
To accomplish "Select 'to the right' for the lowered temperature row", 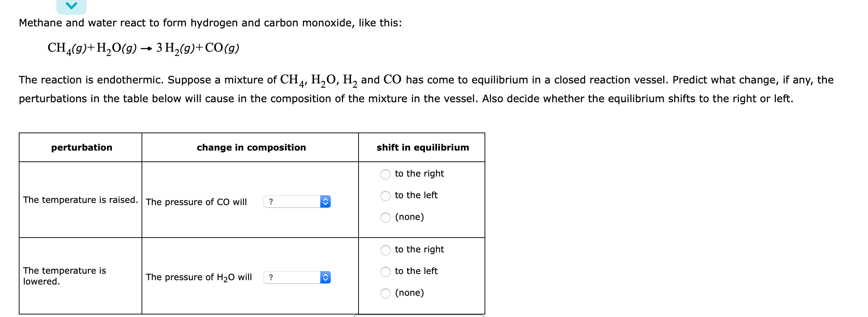I will pyautogui.click(x=386, y=249).
